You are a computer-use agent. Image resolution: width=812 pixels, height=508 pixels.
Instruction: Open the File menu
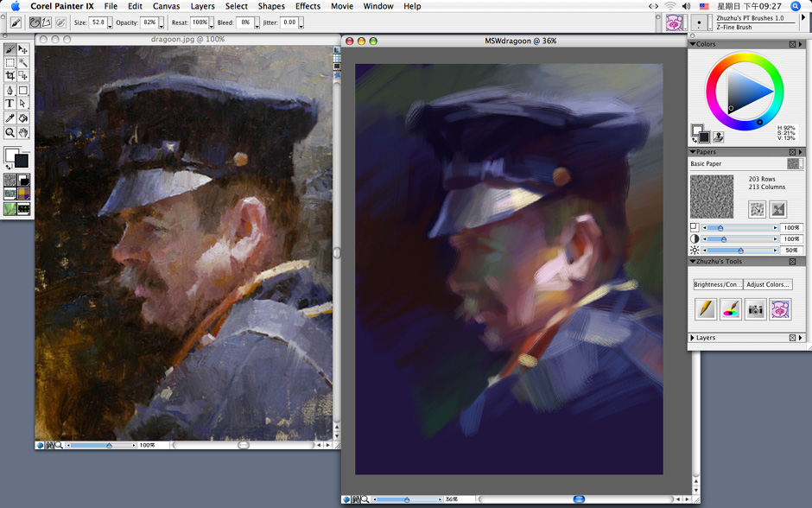coord(111,6)
